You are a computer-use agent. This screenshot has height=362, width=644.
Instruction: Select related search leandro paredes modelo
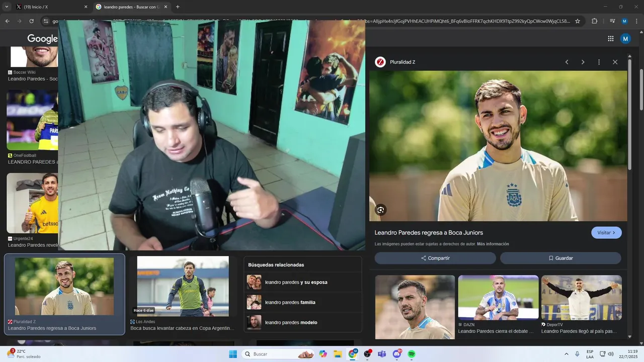click(x=303, y=322)
